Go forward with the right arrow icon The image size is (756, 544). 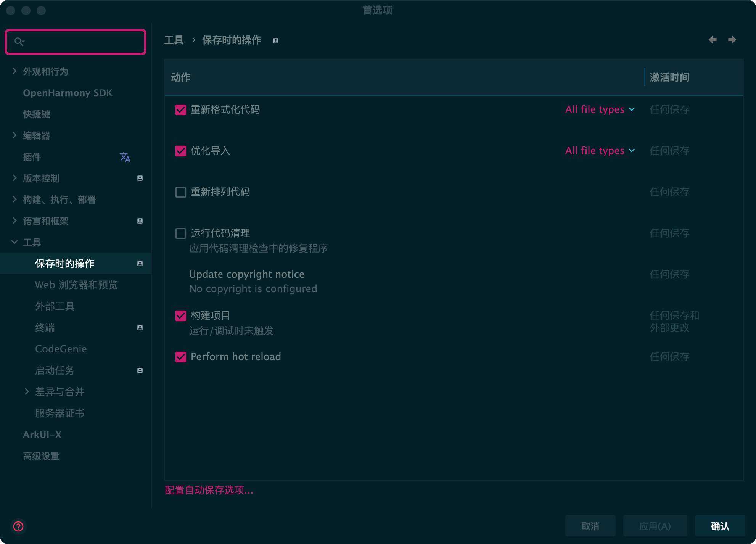tap(732, 40)
